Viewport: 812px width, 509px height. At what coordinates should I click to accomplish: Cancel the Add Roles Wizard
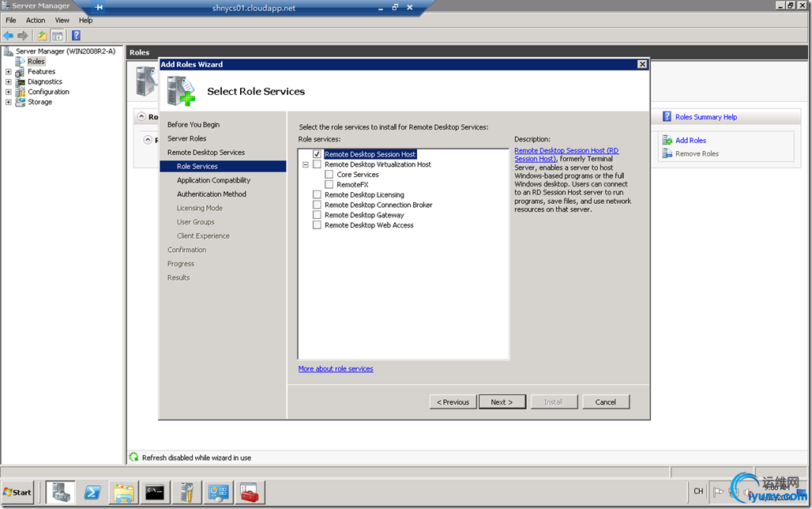[605, 402]
